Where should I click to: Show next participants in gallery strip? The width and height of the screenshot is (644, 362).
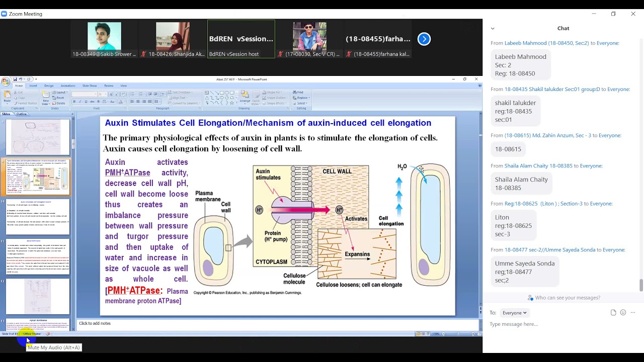(424, 39)
